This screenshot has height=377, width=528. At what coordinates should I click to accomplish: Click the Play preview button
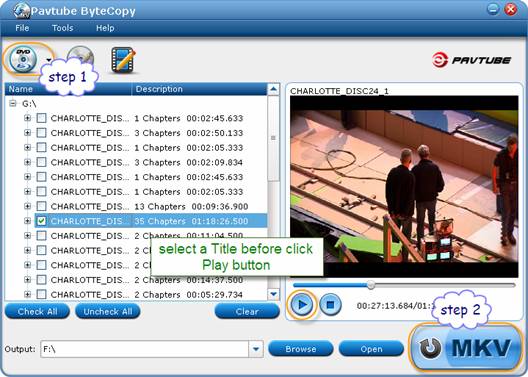(x=302, y=305)
